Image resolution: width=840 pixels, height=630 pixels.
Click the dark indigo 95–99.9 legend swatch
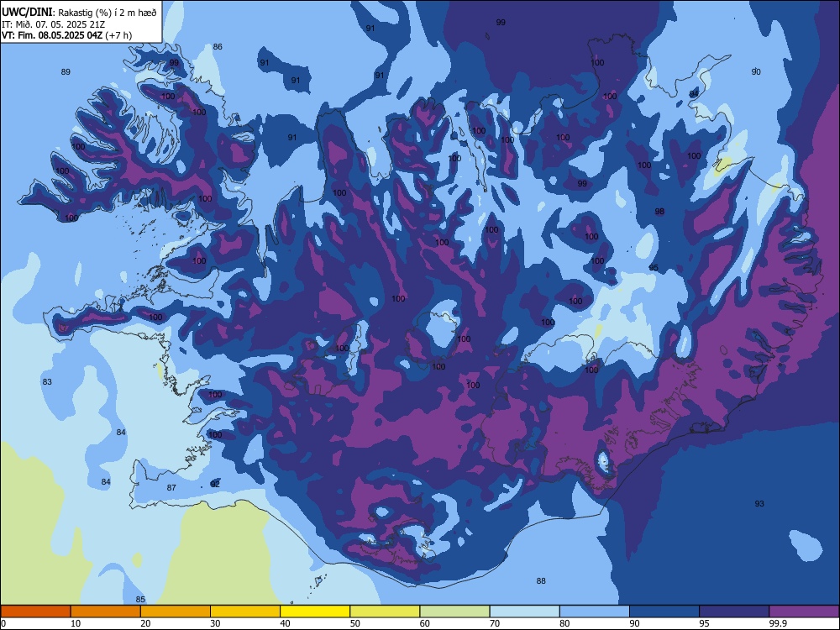click(x=734, y=612)
